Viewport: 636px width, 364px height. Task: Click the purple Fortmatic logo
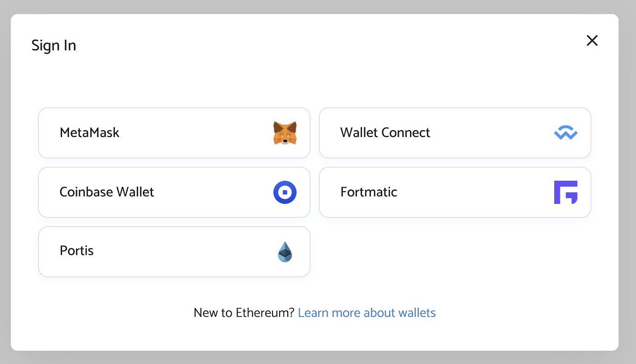tap(566, 192)
